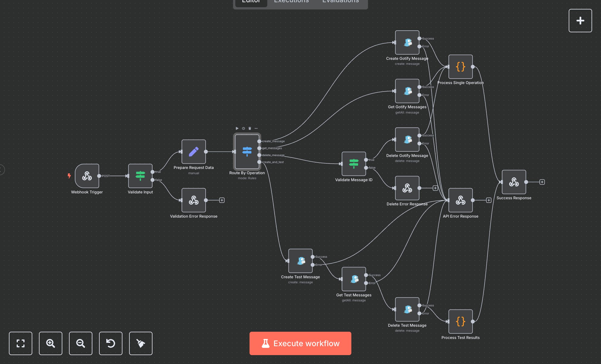The width and height of the screenshot is (601, 364).
Task: Select the Route By Operation switch node
Action: coord(247,152)
